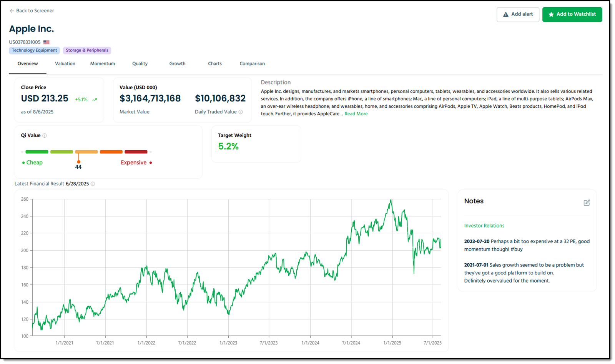
Task: Click the 100 y-axis label on chart
Action: coord(25,336)
